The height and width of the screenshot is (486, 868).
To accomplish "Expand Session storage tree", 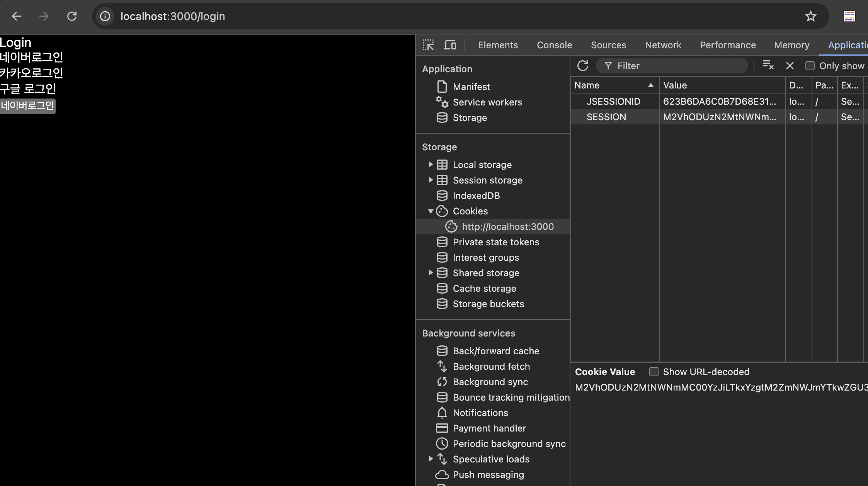I will coord(431,180).
